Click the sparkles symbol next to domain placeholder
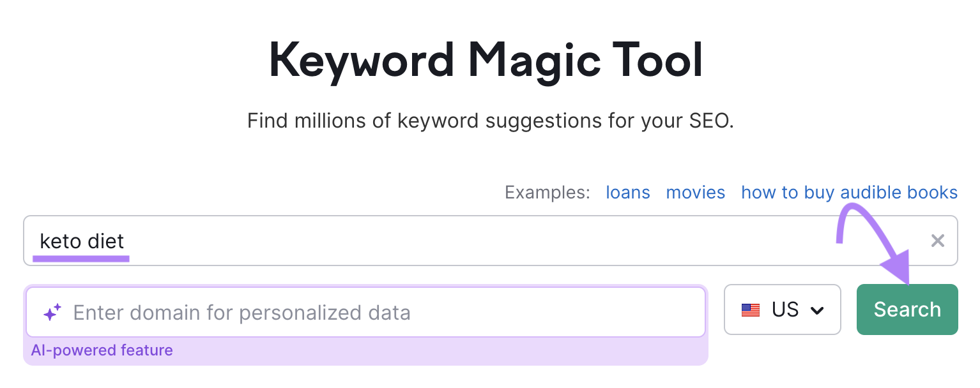Image resolution: width=980 pixels, height=388 pixels. point(52,312)
